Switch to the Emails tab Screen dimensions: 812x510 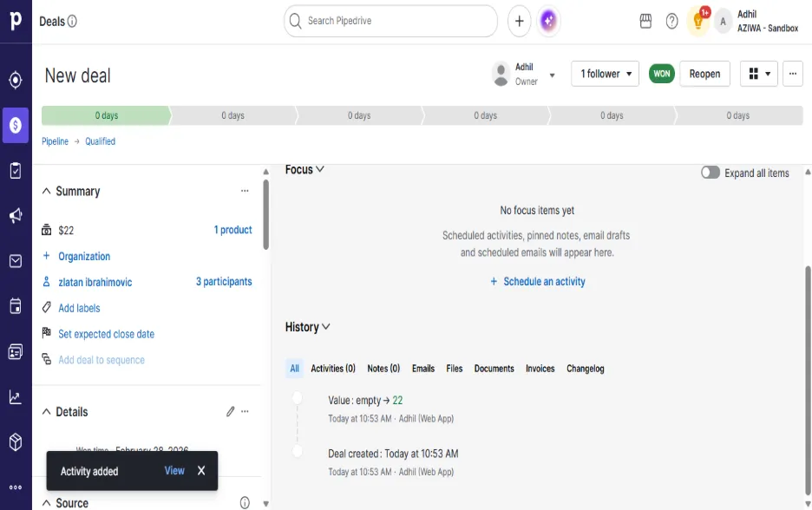pos(423,369)
